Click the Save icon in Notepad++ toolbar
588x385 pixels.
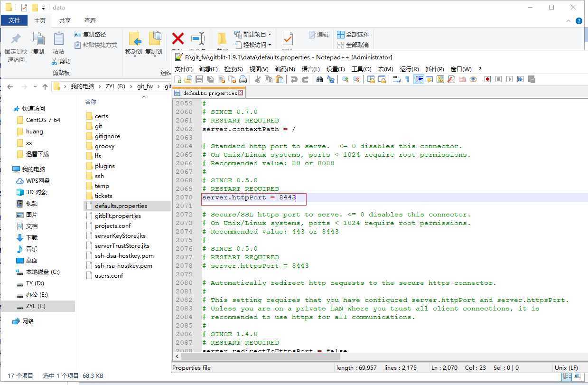coord(199,79)
